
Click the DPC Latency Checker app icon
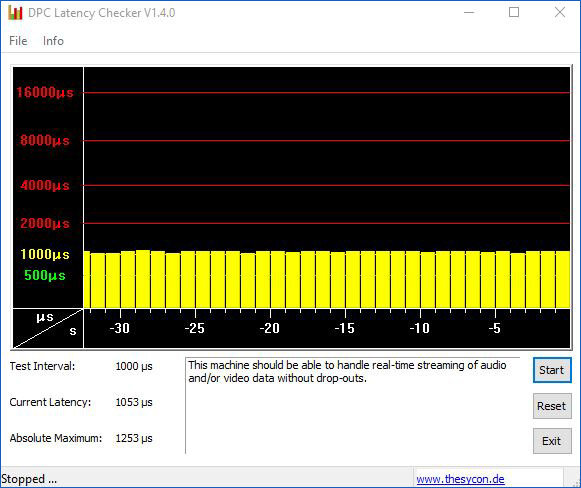click(x=15, y=13)
